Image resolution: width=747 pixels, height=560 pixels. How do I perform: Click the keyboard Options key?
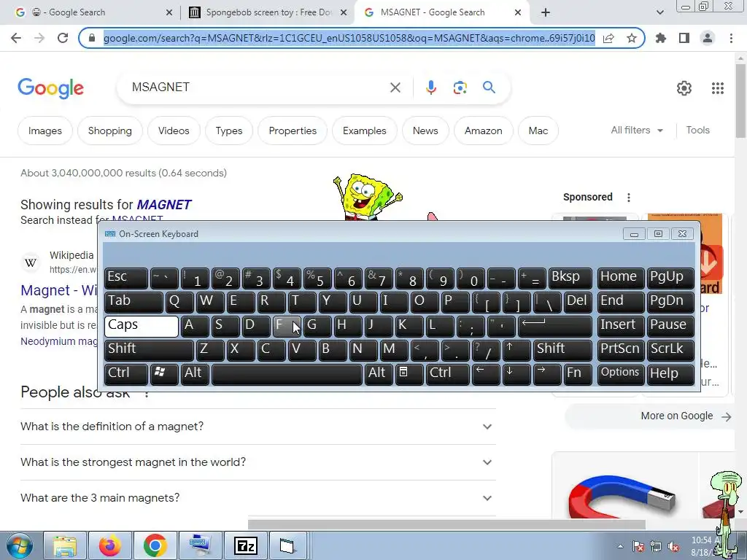(x=620, y=373)
